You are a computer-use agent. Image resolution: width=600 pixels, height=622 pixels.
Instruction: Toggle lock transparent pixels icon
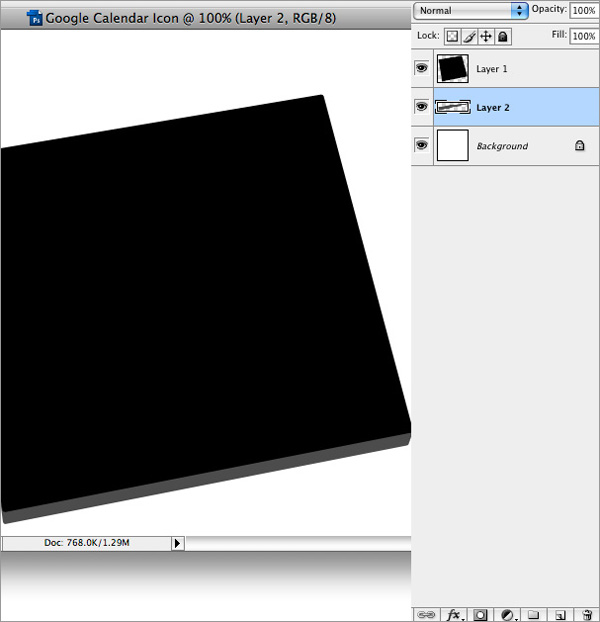[452, 36]
